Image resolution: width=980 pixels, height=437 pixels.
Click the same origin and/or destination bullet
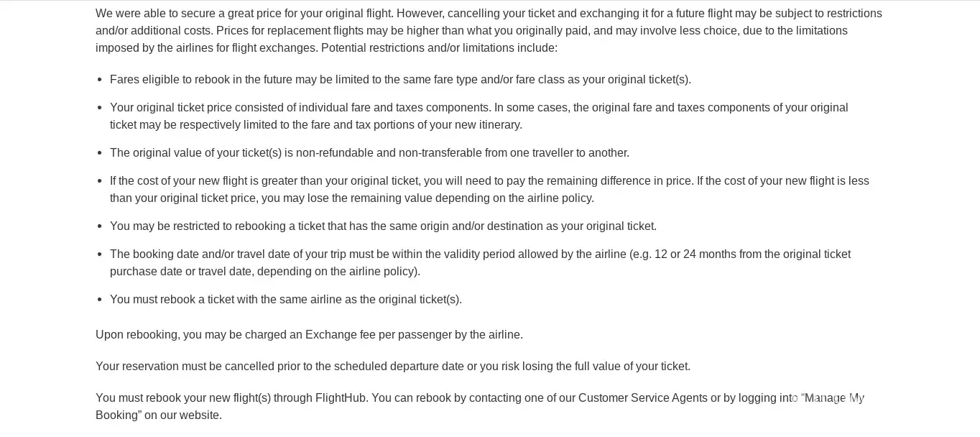(383, 226)
